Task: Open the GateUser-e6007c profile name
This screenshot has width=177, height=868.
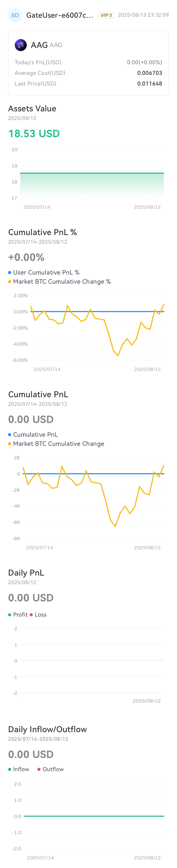Action: pos(60,15)
